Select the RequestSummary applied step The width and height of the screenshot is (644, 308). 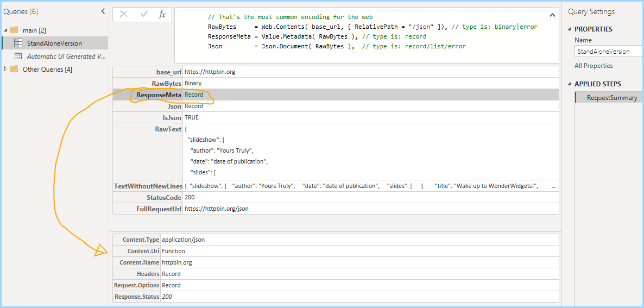pos(609,98)
